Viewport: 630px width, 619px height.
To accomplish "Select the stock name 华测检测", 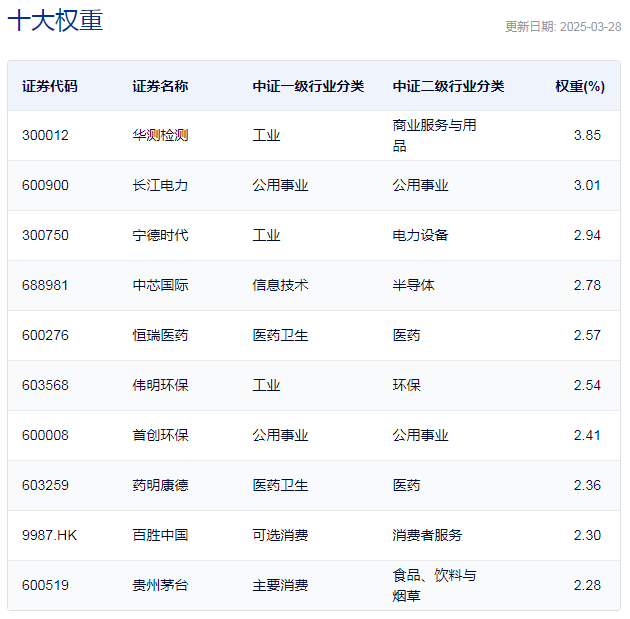I will coord(160,135).
